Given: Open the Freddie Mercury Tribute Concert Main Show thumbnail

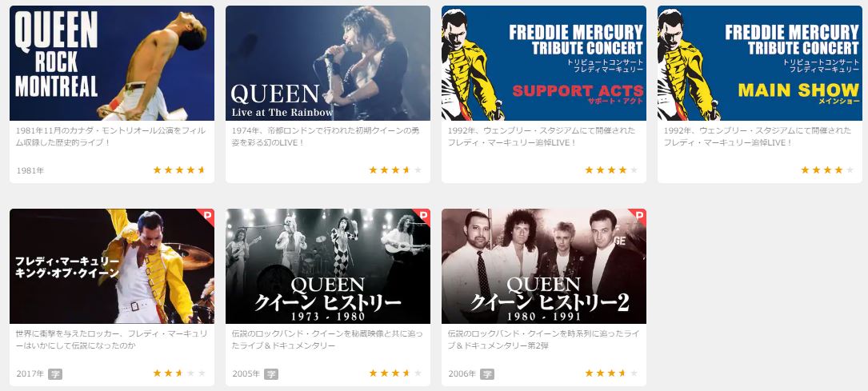Looking at the screenshot, I should pyautogui.click(x=759, y=63).
